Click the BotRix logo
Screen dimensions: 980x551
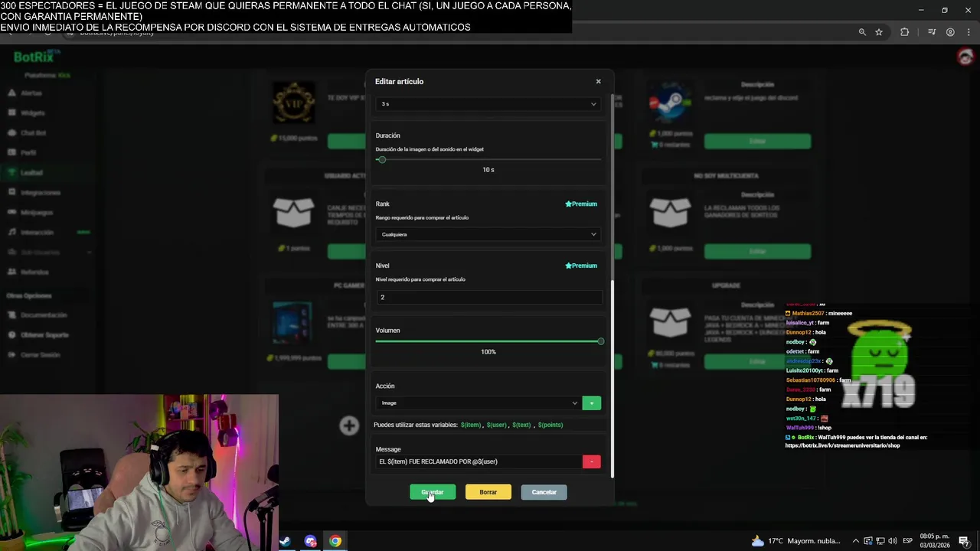pyautogui.click(x=36, y=57)
